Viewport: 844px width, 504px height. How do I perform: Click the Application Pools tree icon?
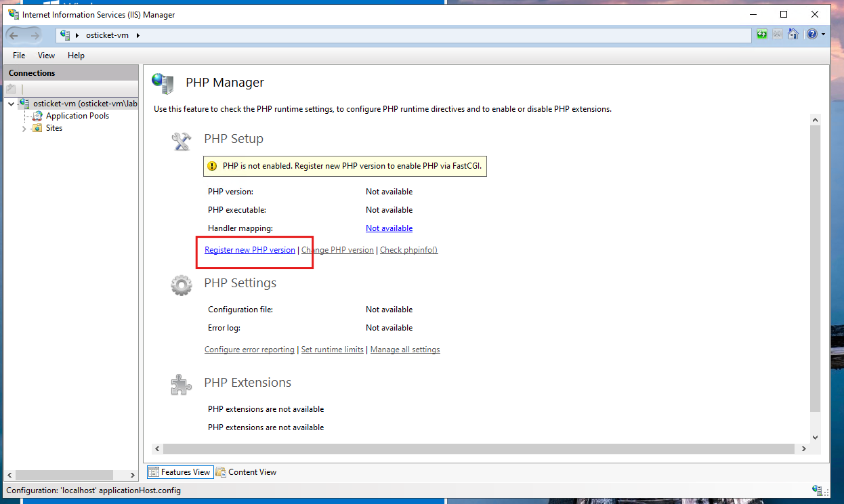coord(38,116)
